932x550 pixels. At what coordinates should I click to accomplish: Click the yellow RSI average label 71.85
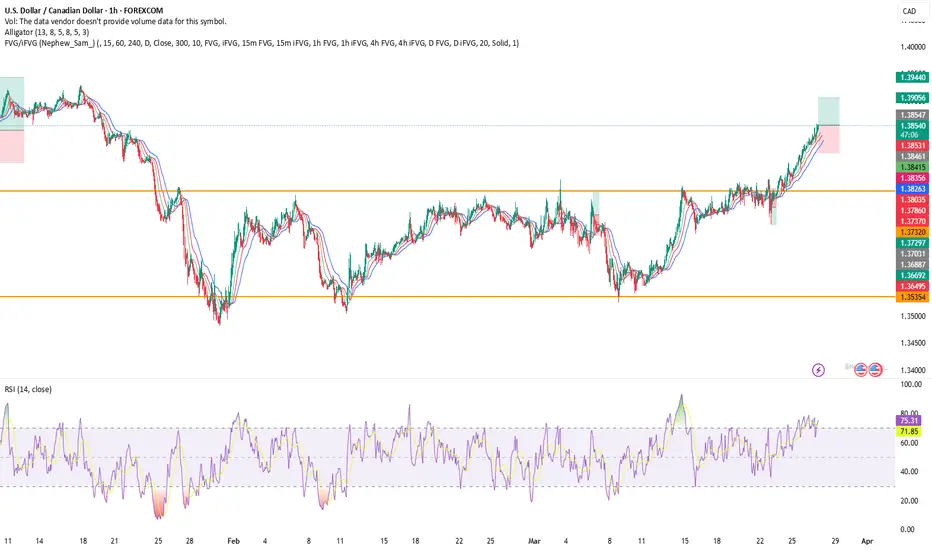click(x=909, y=431)
